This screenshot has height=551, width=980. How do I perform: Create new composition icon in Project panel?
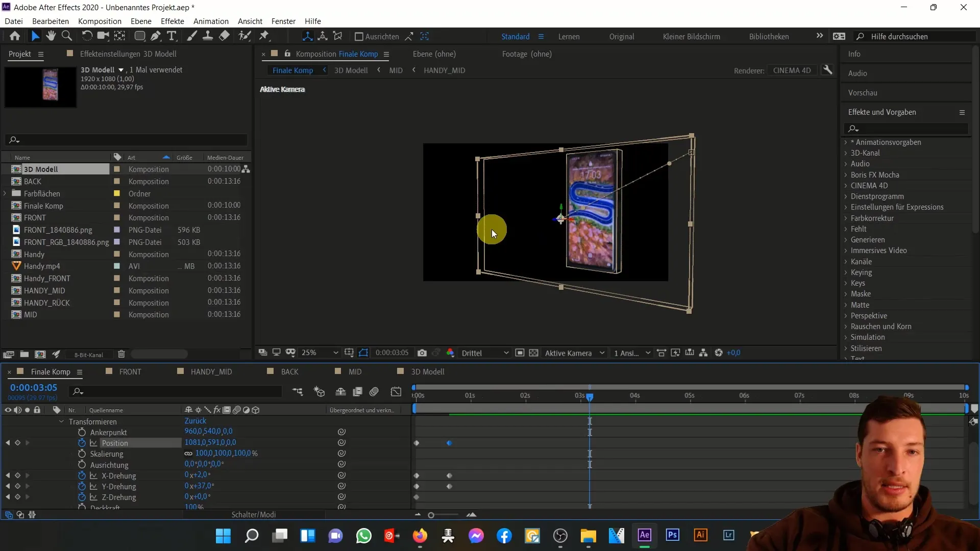click(40, 355)
